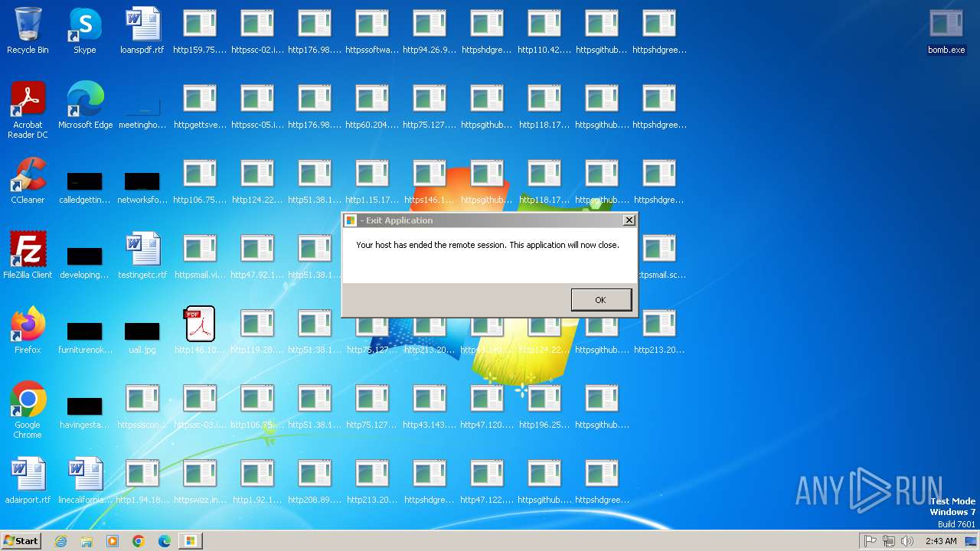This screenshot has height=551, width=980.
Task: Open Internet Explorer from the taskbar
Action: pyautogui.click(x=60, y=541)
